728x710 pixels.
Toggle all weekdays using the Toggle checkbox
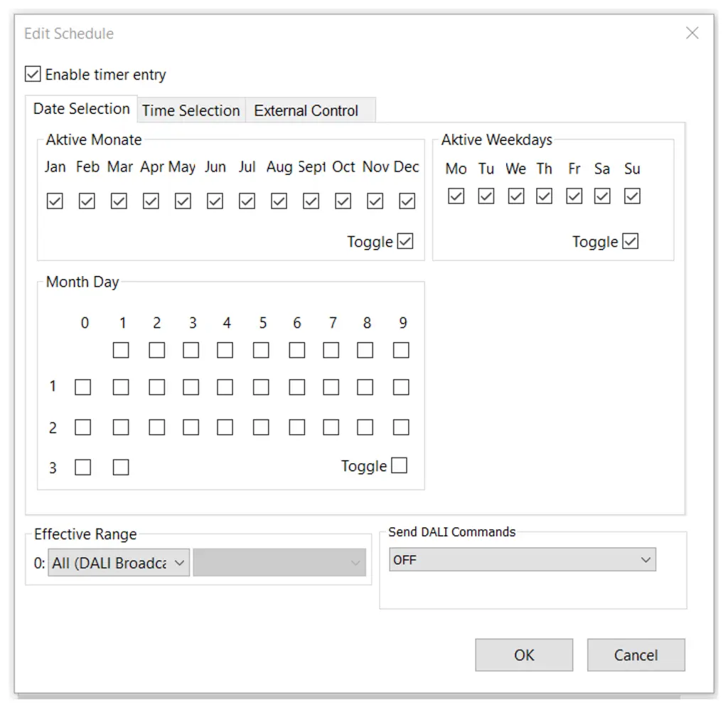click(631, 241)
